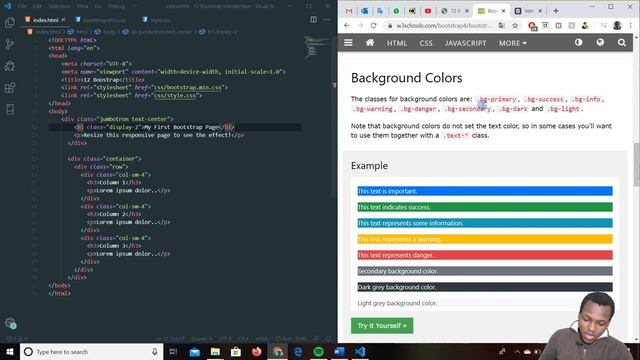The image size is (640, 360).
Task: Click the 'Type here to search' taskbar box
Action: click(x=91, y=351)
